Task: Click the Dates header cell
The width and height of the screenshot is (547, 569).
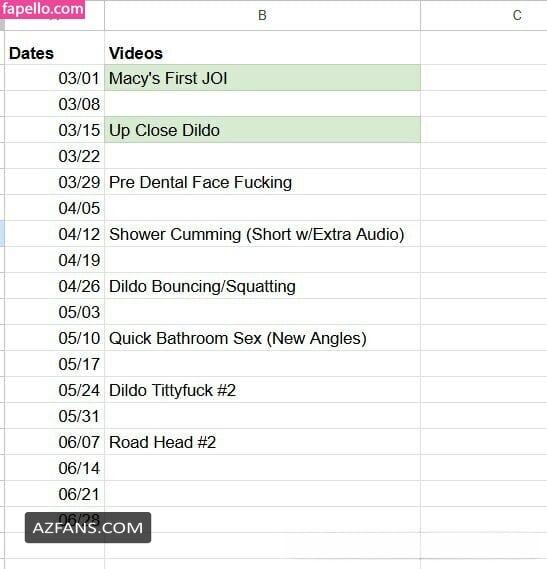Action: [x=54, y=53]
